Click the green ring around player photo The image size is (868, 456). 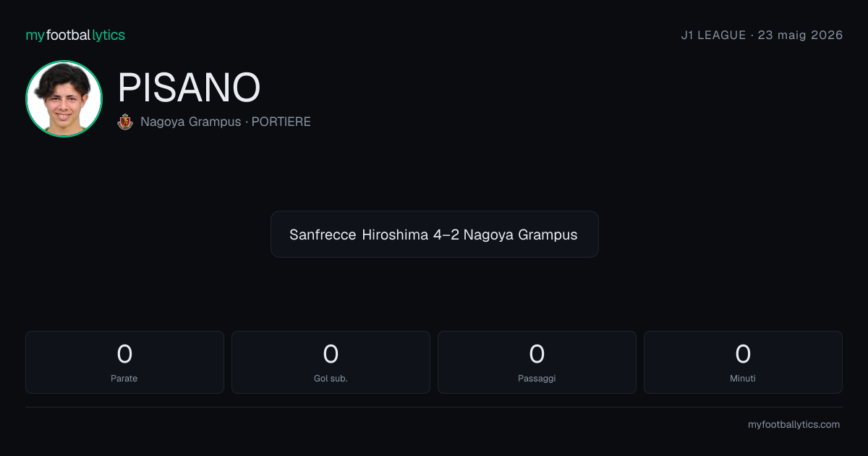[x=64, y=62]
